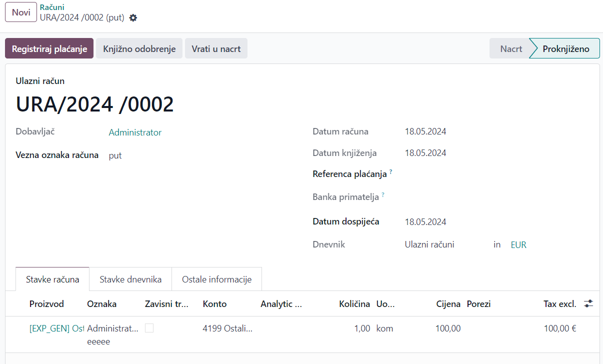Go back via Računi breadcrumb
This screenshot has height=364, width=603.
coord(52,7)
